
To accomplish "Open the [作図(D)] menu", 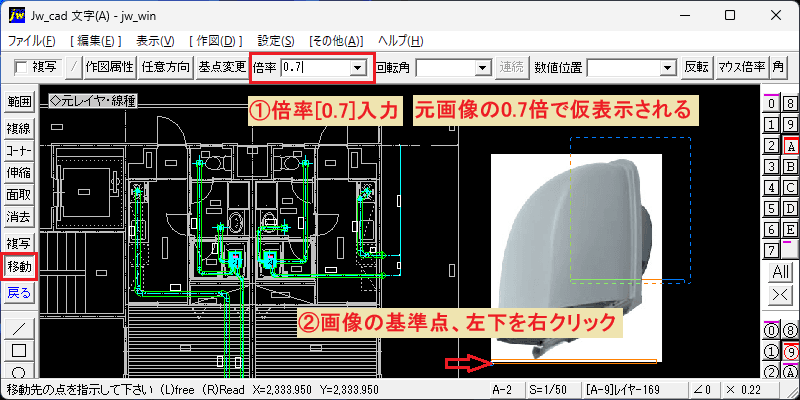I will [x=215, y=41].
